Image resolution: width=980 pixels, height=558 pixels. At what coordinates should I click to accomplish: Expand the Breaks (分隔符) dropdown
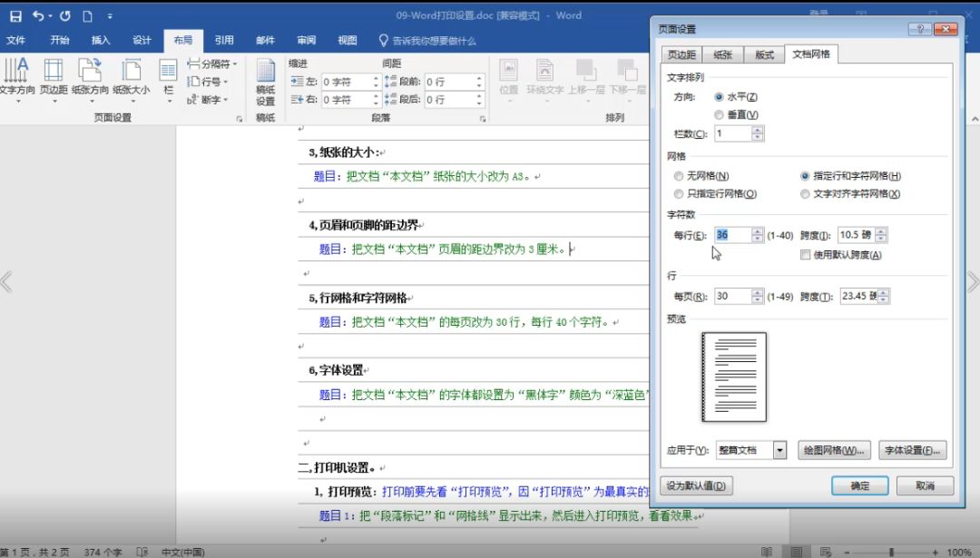coord(214,64)
